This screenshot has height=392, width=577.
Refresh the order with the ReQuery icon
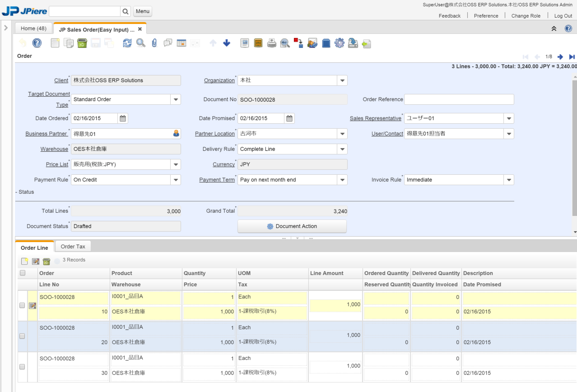click(x=127, y=43)
